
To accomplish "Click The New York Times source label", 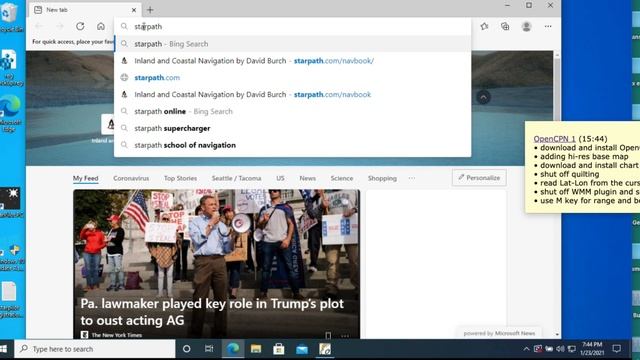I will [x=117, y=335].
